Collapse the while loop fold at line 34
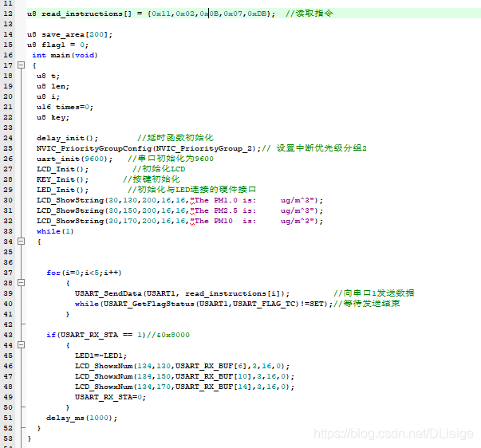481x448 pixels. click(21, 242)
